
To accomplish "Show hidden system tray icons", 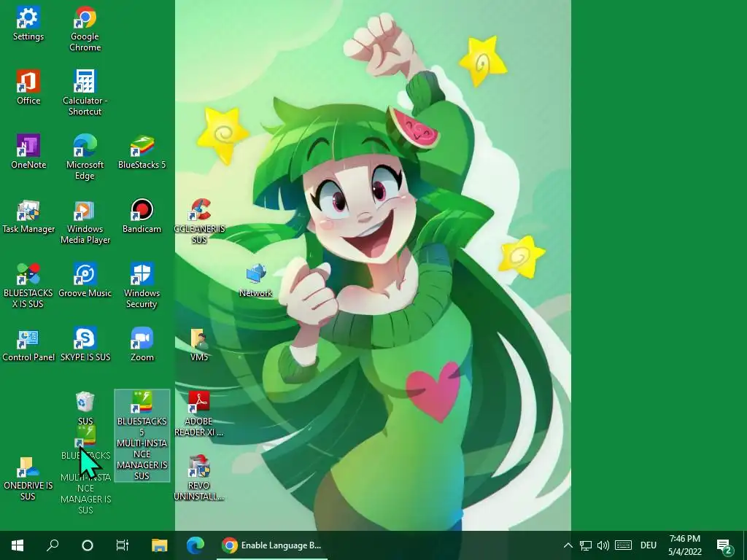I will point(568,545).
